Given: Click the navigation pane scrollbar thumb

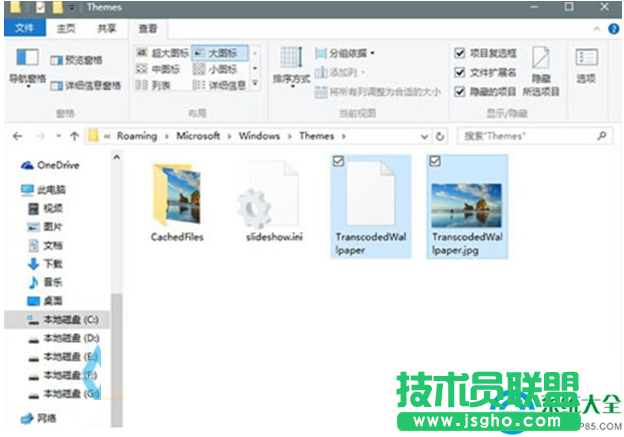Looking at the screenshot, I should pos(117,360).
